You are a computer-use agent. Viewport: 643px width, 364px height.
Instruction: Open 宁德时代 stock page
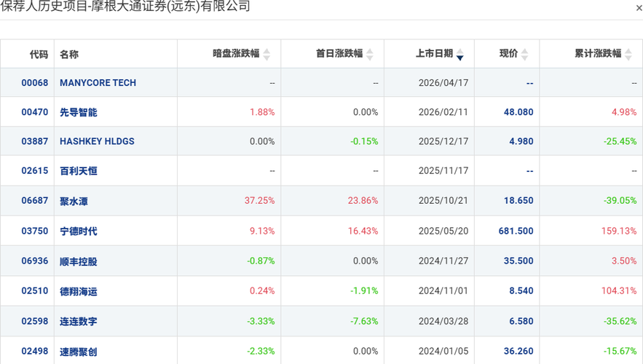[x=79, y=232]
